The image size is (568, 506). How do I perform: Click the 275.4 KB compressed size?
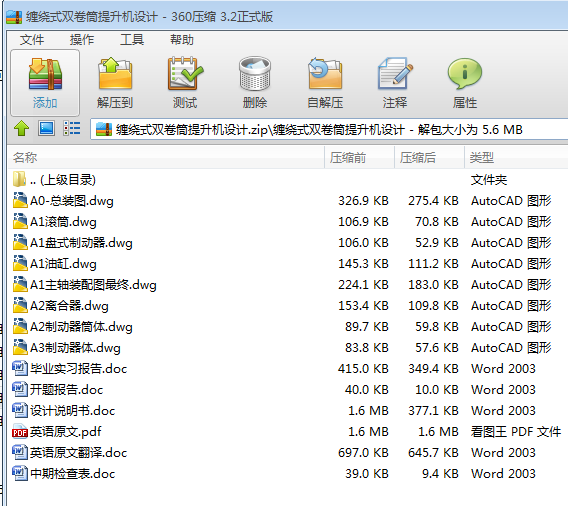pos(433,201)
